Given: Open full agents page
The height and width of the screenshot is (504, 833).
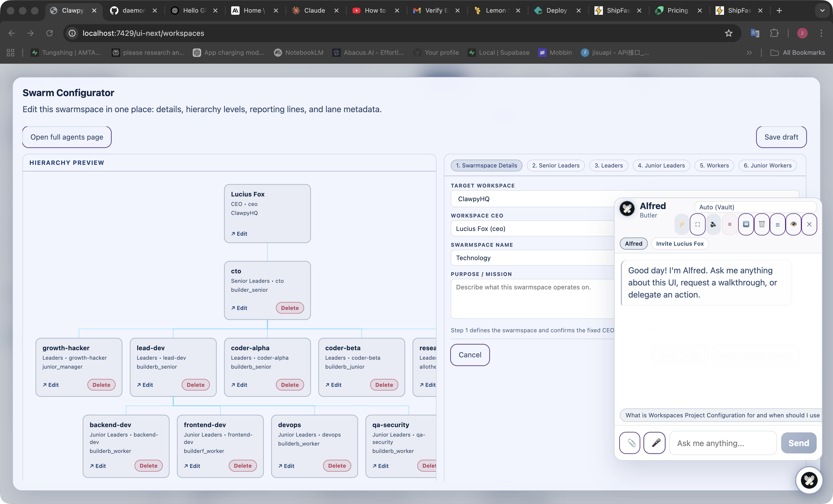Looking at the screenshot, I should 67,137.
